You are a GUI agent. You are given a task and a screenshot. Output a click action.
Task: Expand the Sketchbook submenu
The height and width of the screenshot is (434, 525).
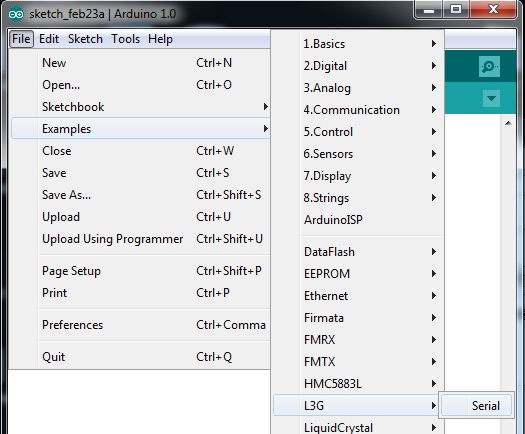(x=141, y=107)
